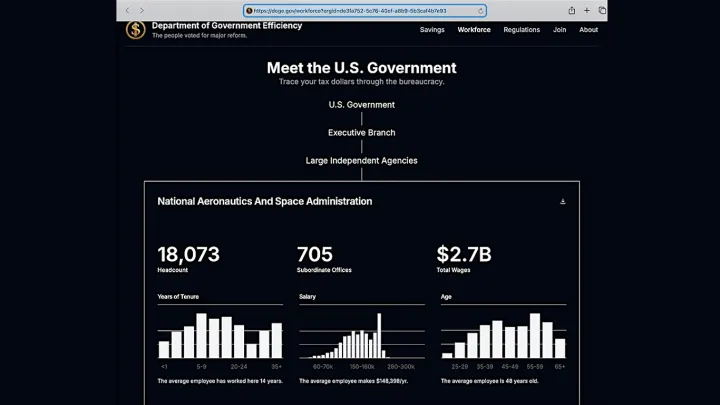Open the browser share icon
The image size is (720, 405).
pos(572,11)
